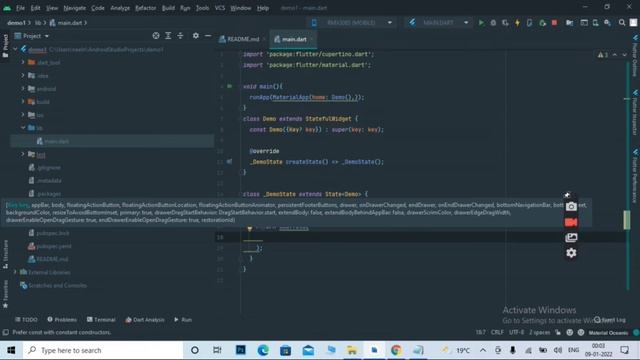This screenshot has width=640, height=360.
Task: Click Expand All icon in Project panel
Action: 168,36
